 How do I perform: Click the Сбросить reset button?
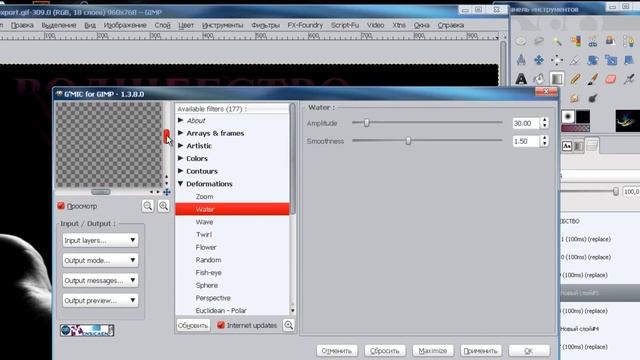coord(384,351)
